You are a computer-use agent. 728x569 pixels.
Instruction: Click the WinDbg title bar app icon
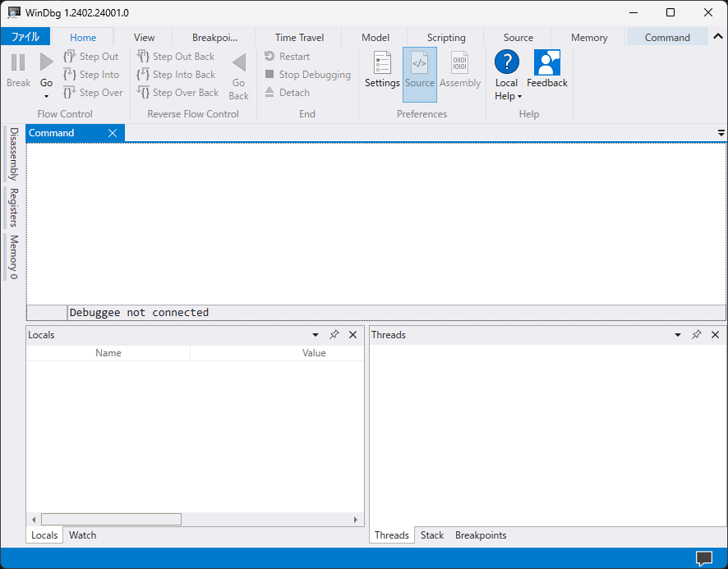[14, 12]
